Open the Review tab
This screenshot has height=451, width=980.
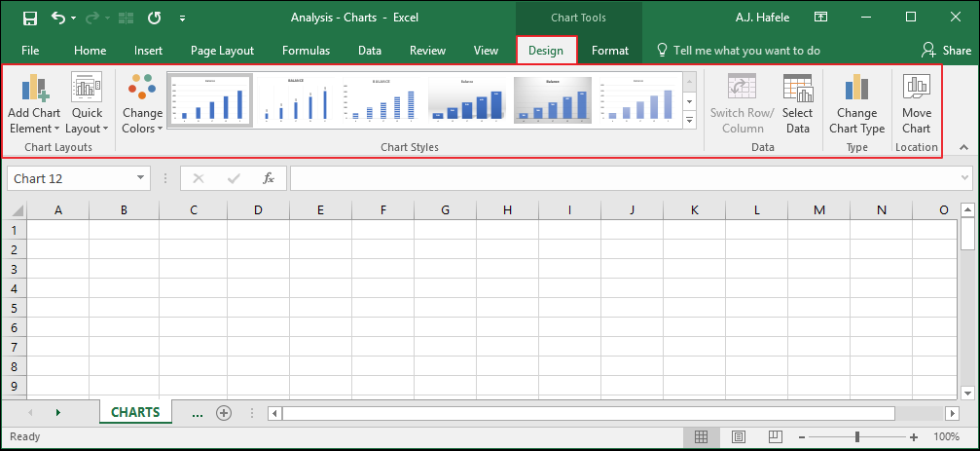(427, 51)
